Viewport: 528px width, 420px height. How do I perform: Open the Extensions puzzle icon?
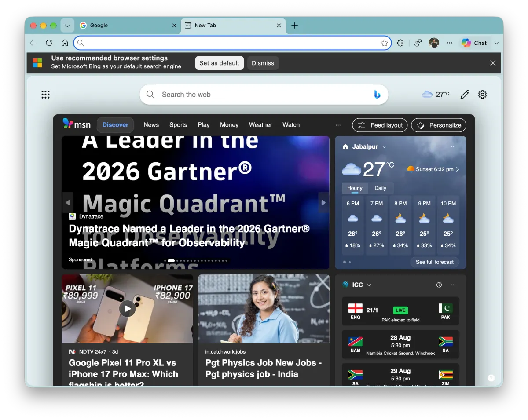pos(400,43)
